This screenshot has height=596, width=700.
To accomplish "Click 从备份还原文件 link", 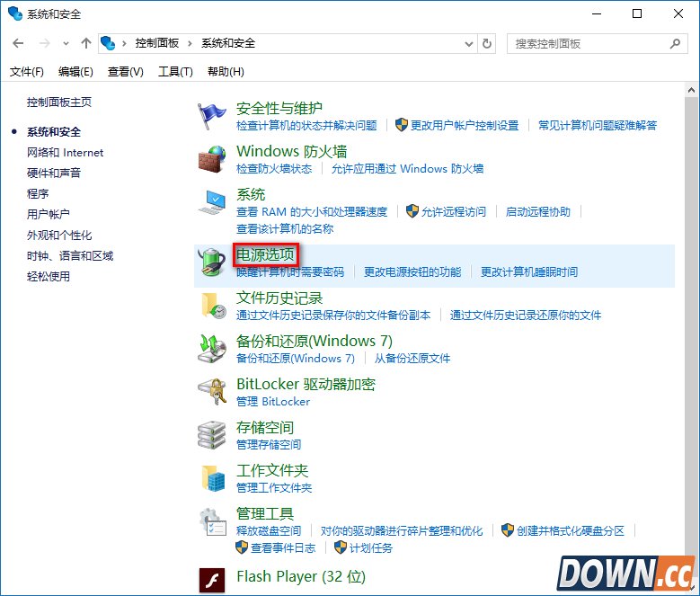I will point(412,359).
